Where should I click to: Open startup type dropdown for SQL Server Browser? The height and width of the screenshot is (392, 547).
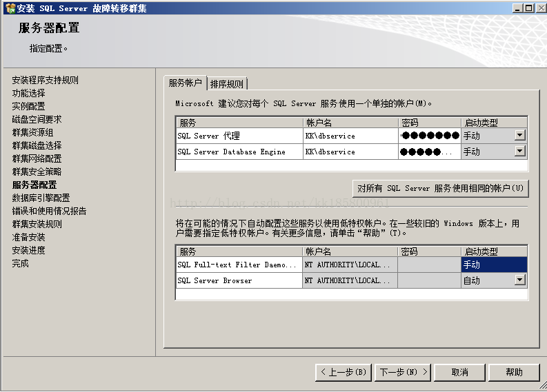click(519, 280)
